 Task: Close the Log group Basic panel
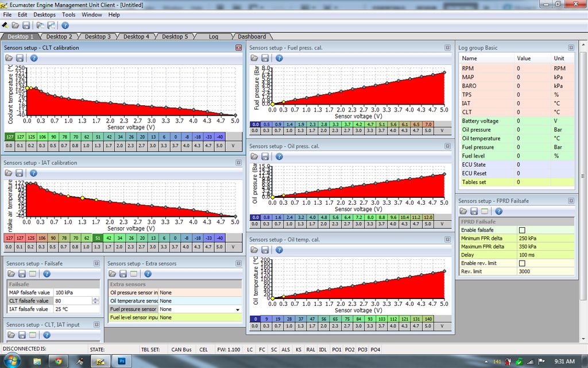coord(571,48)
